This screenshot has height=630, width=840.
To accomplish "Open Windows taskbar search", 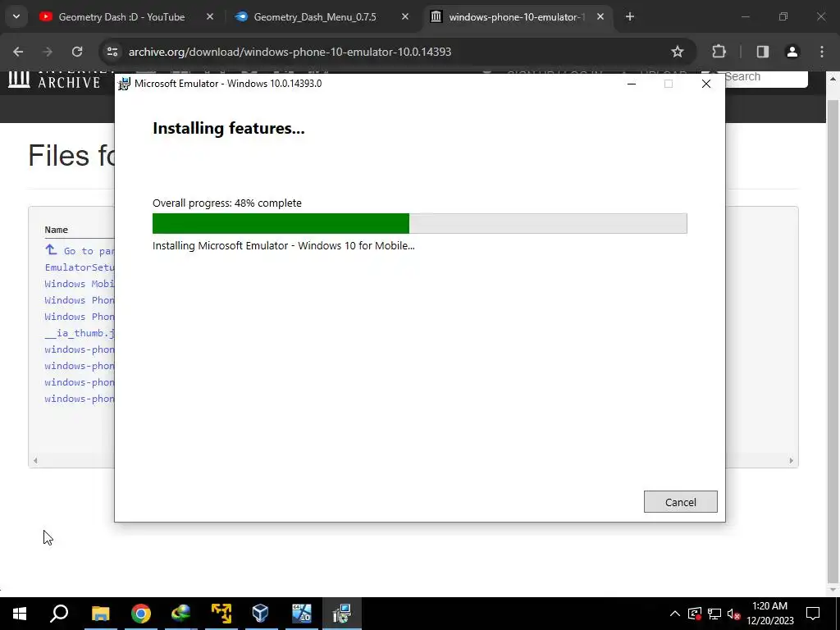I will coord(59,614).
